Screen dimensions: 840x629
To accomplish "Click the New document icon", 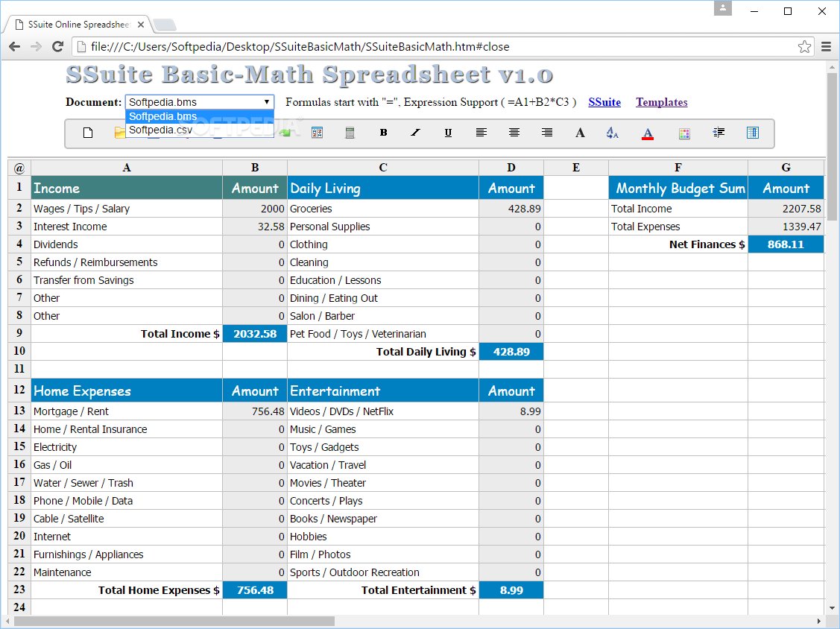I will pos(88,133).
